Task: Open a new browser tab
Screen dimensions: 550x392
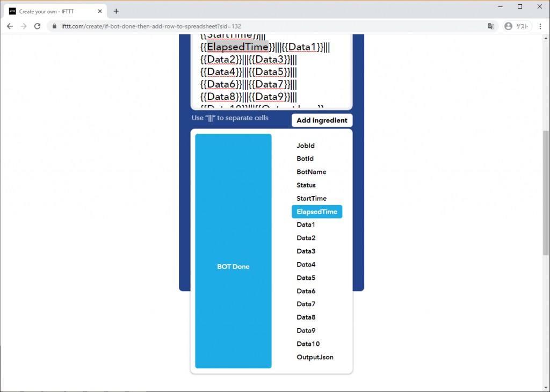Action: pos(116,11)
